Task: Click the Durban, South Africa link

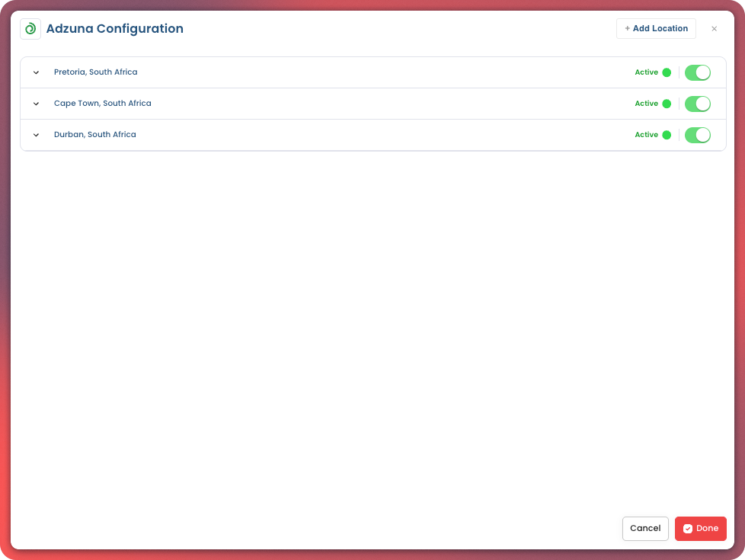Action: [94, 134]
